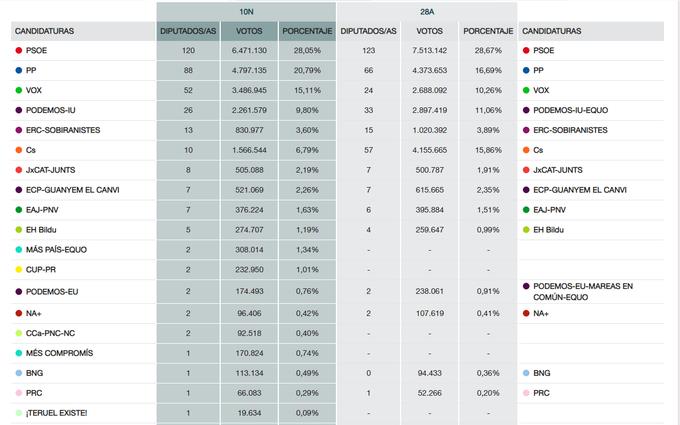Click NA+ 28A votes 107.619
Viewport: 680px width, 425px height.
point(430,313)
